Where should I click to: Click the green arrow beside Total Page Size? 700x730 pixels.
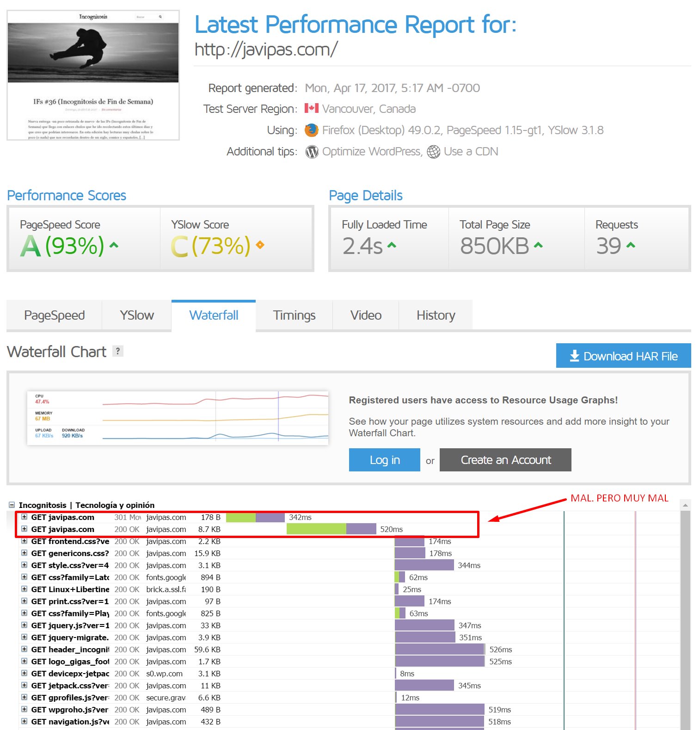click(x=538, y=245)
